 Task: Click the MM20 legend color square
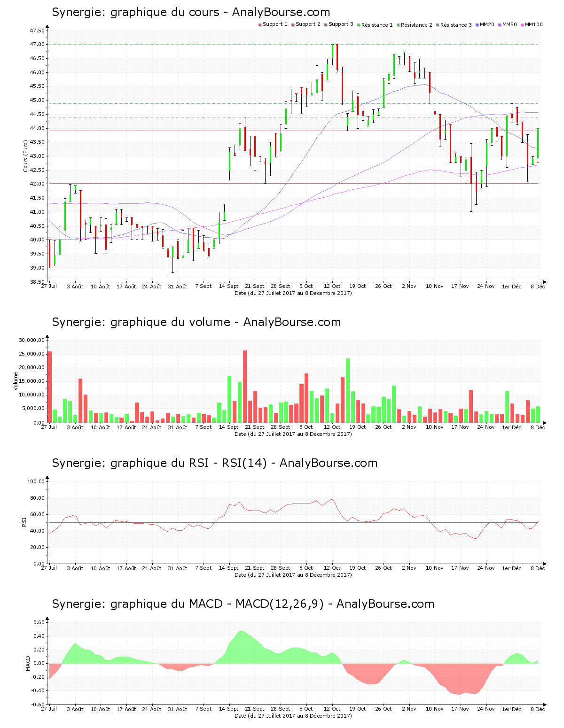(477, 25)
